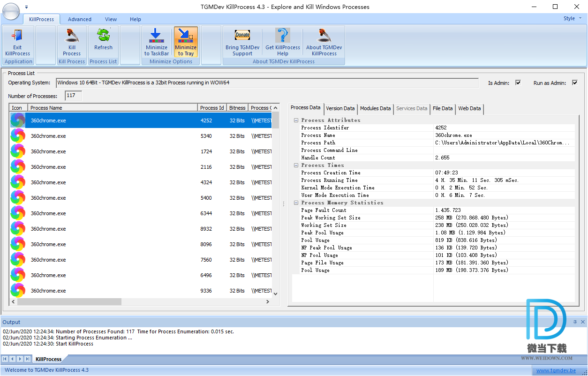588x376 pixels.
Task: Select the 360chrome.exe row with ID 4252
Action: click(141, 120)
